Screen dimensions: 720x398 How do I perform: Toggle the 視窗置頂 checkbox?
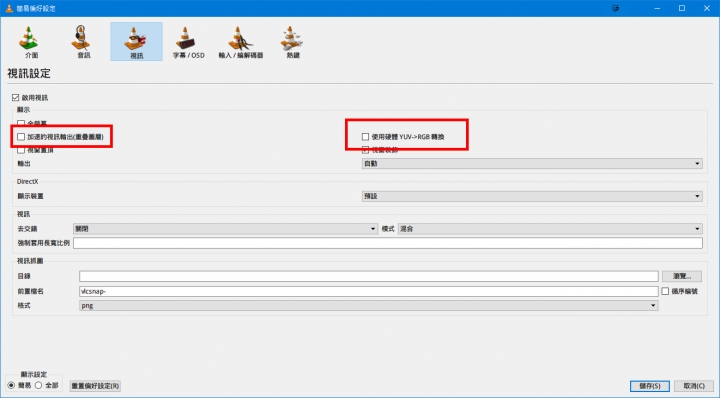point(21,150)
